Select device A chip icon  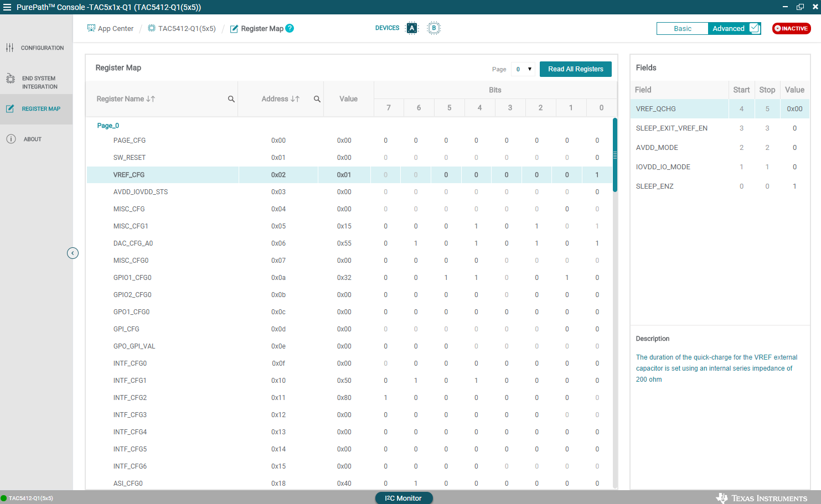coord(412,28)
